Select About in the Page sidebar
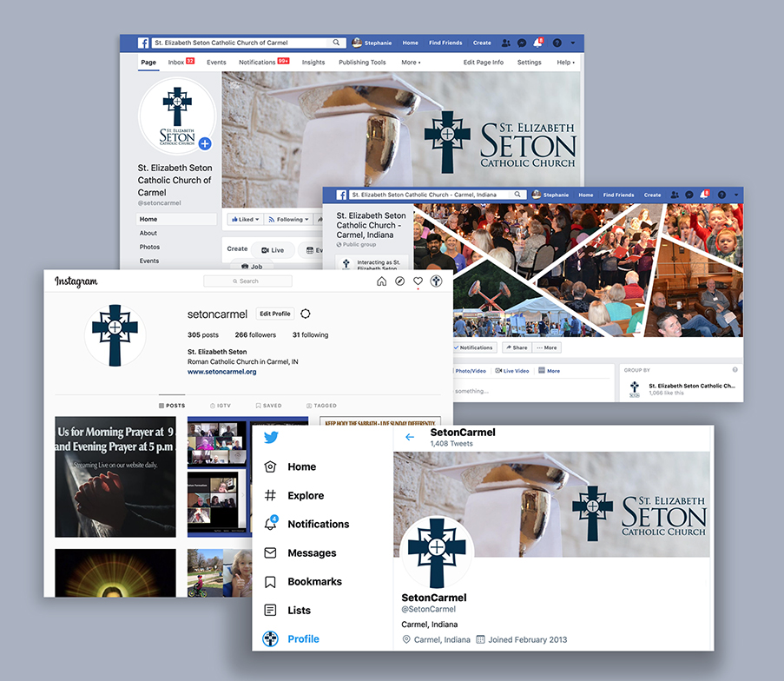This screenshot has height=681, width=784. point(148,233)
